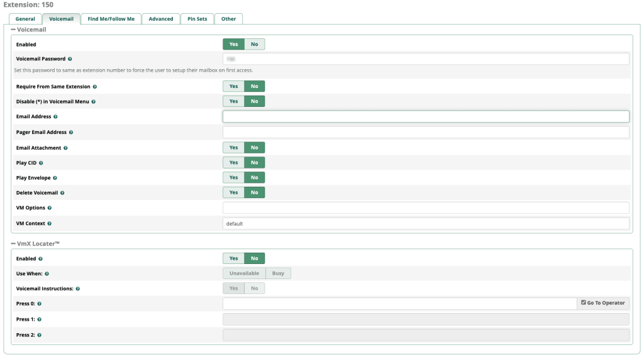644x357 pixels.
Task: Click help icon beside Press 0 label
Action: 39,304
